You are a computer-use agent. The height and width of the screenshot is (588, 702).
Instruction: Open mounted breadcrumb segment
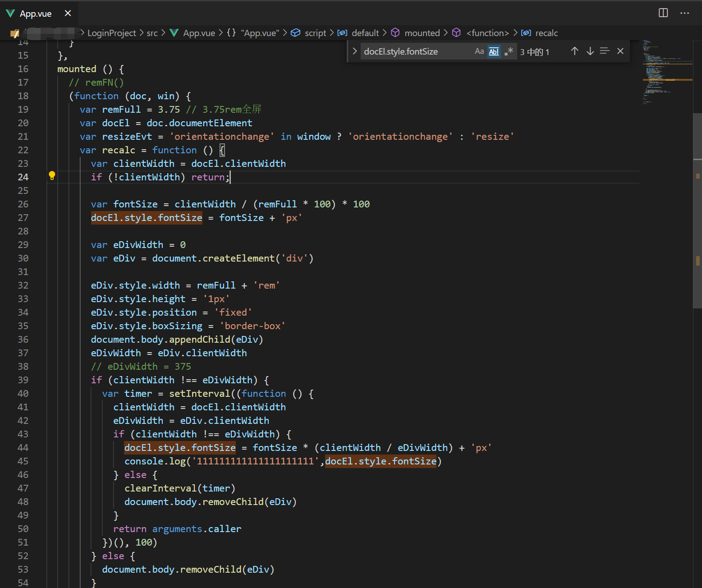416,33
